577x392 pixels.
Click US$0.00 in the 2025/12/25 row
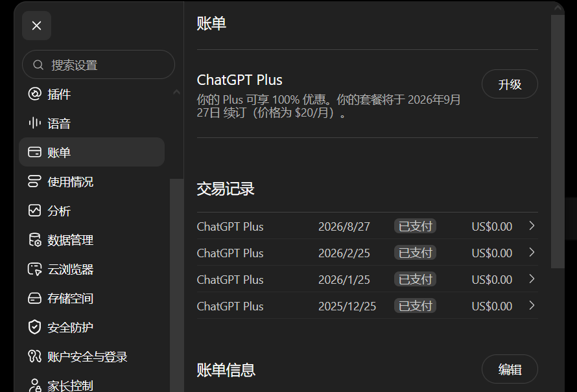(x=492, y=306)
